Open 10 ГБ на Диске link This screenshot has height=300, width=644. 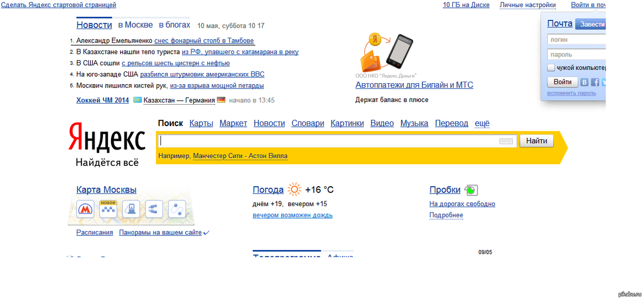click(466, 5)
